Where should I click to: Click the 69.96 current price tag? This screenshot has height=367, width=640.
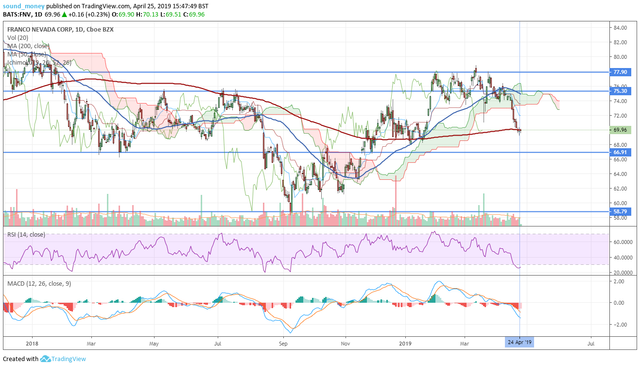tap(620, 130)
